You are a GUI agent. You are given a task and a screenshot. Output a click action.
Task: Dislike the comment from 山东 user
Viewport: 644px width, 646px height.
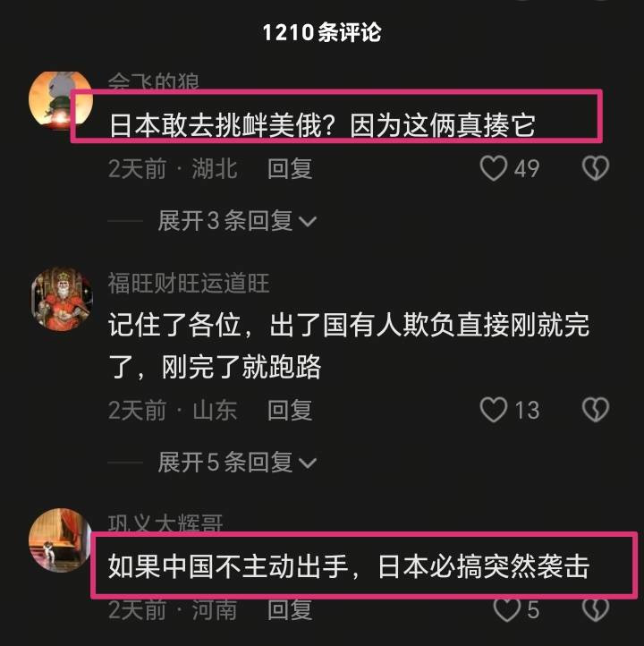(596, 410)
